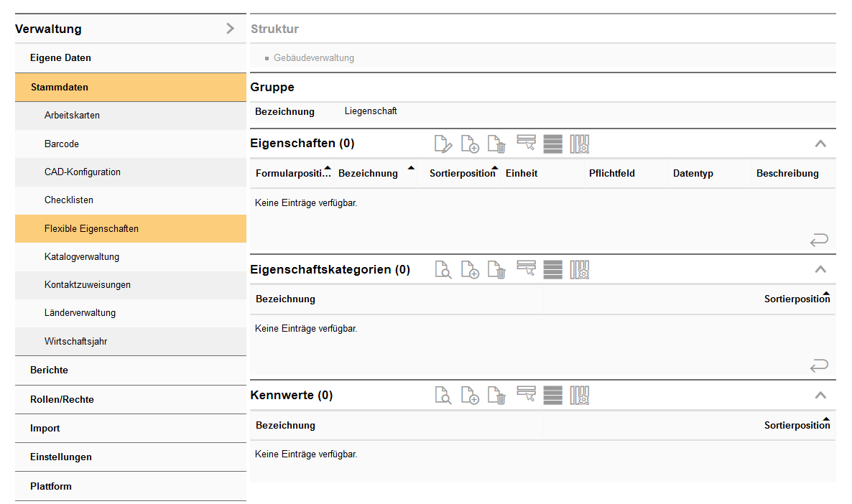The width and height of the screenshot is (852, 504).
Task: Open the Checklisten submenu entry
Action: pos(69,200)
